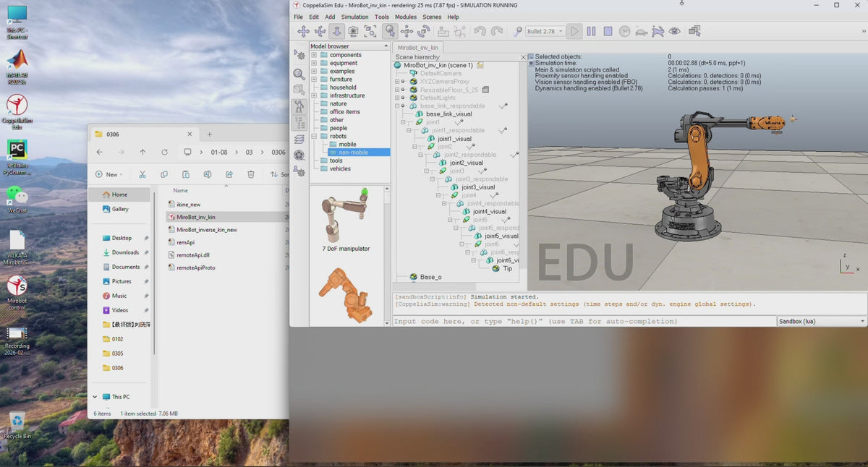Viewport: 868px width, 467px height.
Task: Collapse the robots folder in Model browser
Action: (314, 136)
